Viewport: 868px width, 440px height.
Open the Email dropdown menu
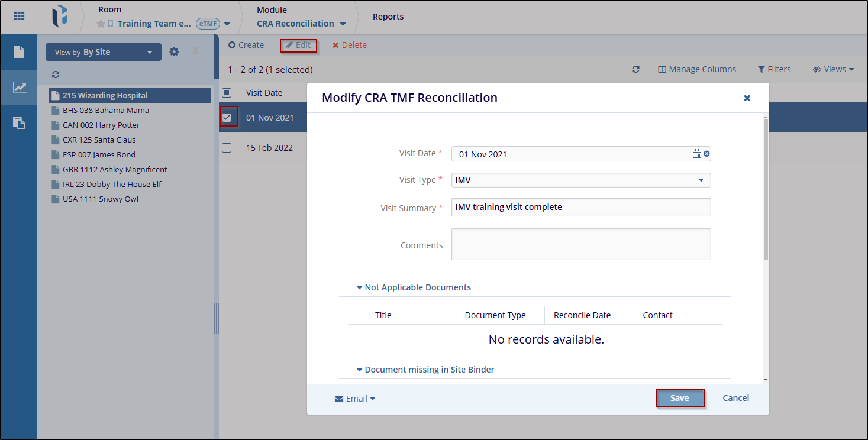[x=355, y=399]
